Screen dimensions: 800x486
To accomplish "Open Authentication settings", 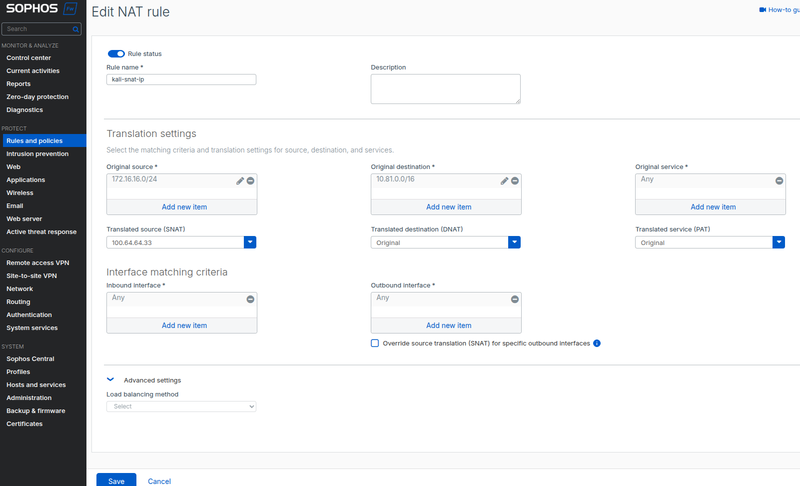I will (29, 315).
